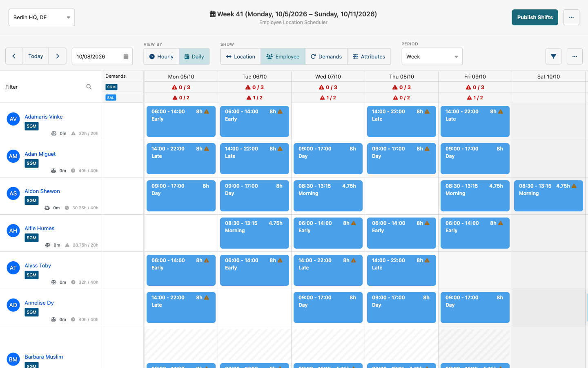Open the top-right ellipsis menu beside Publish Shifts
Image resolution: width=588 pixels, height=368 pixels.
point(571,17)
